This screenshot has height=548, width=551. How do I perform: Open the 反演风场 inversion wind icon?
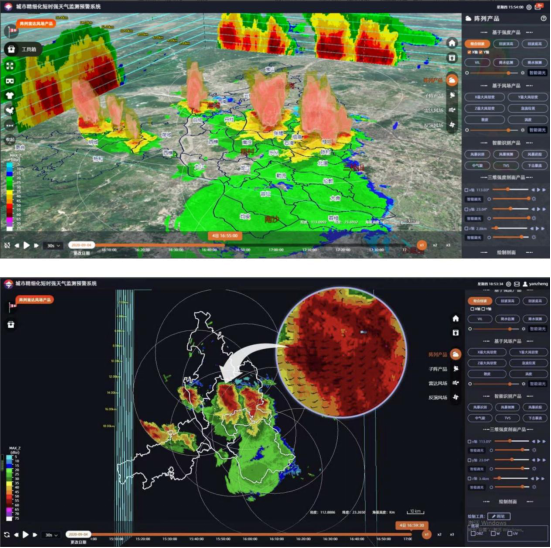pos(456,397)
